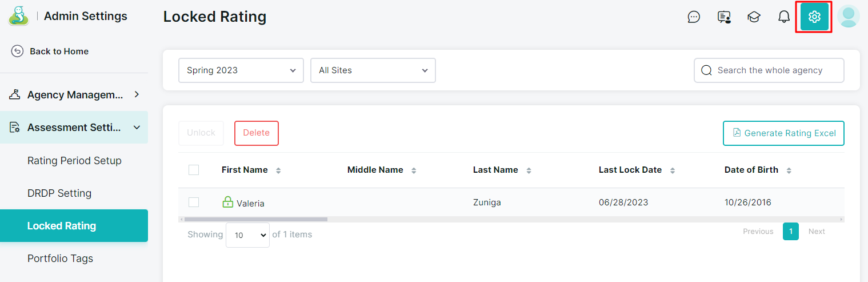868x282 pixels.
Task: Open Rating Period Setup in sidebar
Action: pos(74,161)
